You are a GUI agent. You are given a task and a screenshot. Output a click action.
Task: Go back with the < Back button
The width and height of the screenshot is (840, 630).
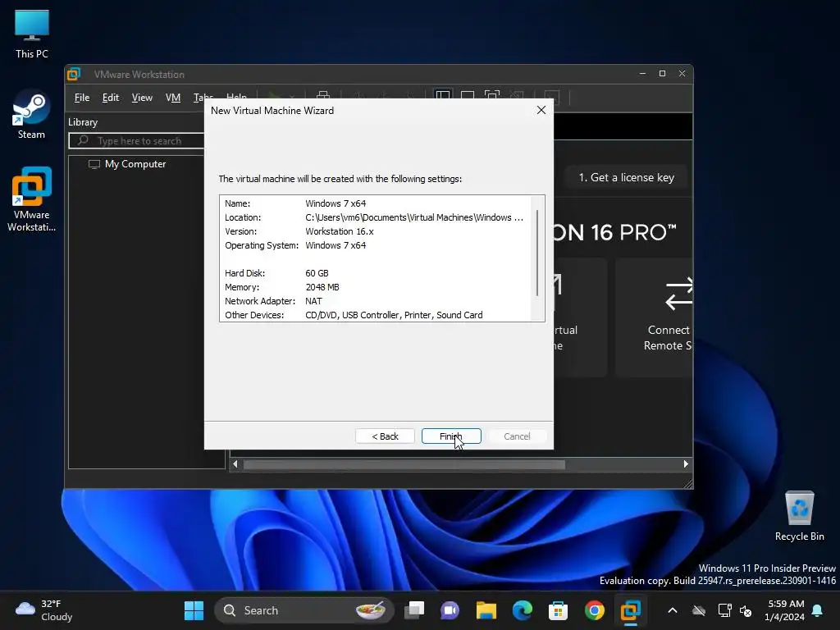[x=385, y=436]
